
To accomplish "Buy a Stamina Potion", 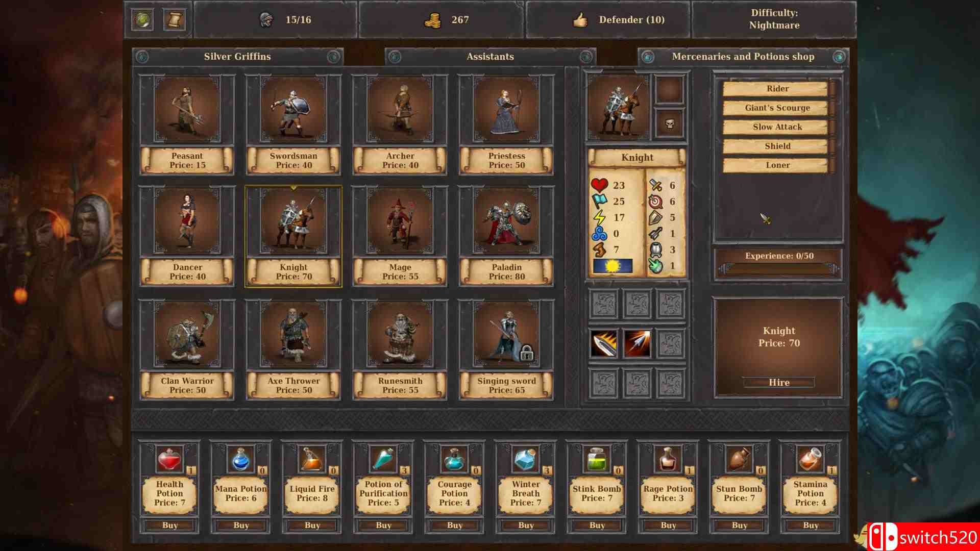I will coord(810,525).
